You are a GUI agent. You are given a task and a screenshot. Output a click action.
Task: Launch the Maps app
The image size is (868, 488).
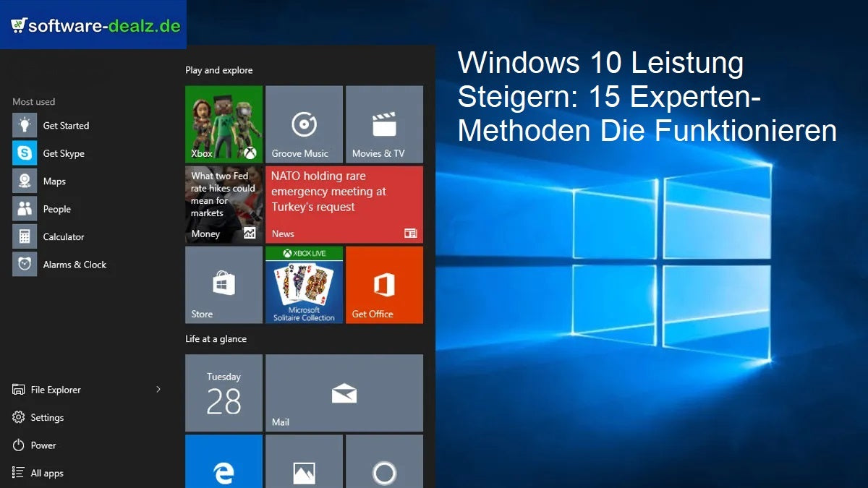[x=55, y=181]
